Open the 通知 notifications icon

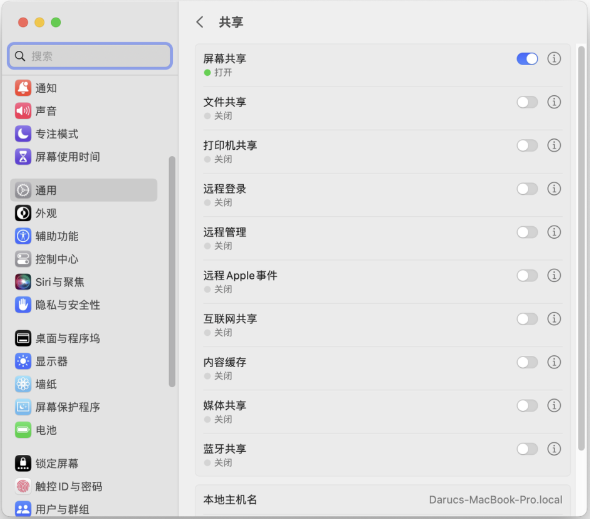(x=23, y=88)
